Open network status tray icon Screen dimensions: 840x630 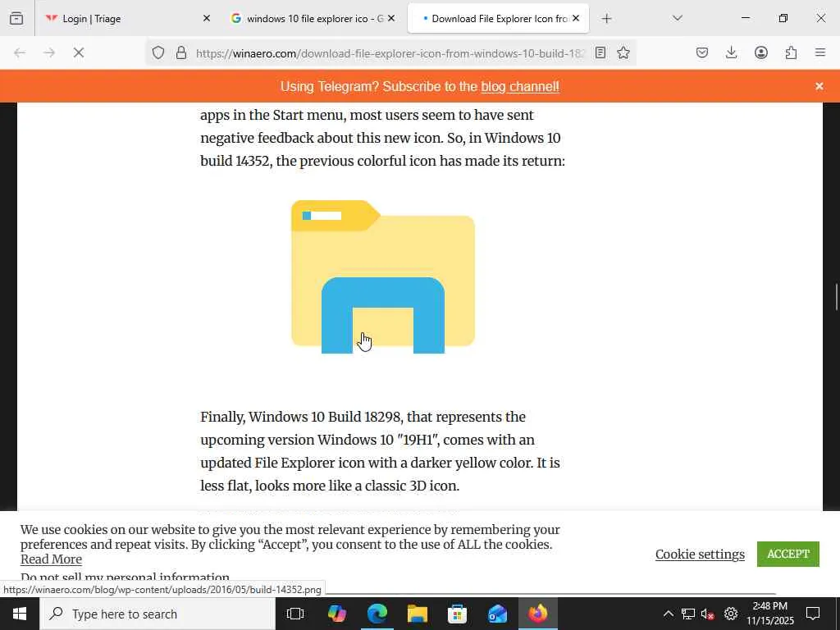pyautogui.click(x=688, y=614)
